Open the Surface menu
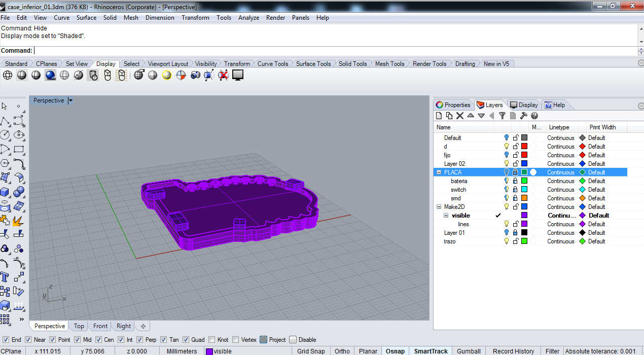The image size is (644, 355). pyautogui.click(x=86, y=18)
